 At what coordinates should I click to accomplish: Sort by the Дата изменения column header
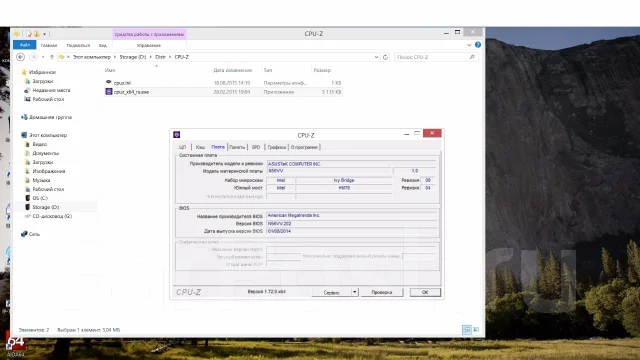tap(233, 70)
